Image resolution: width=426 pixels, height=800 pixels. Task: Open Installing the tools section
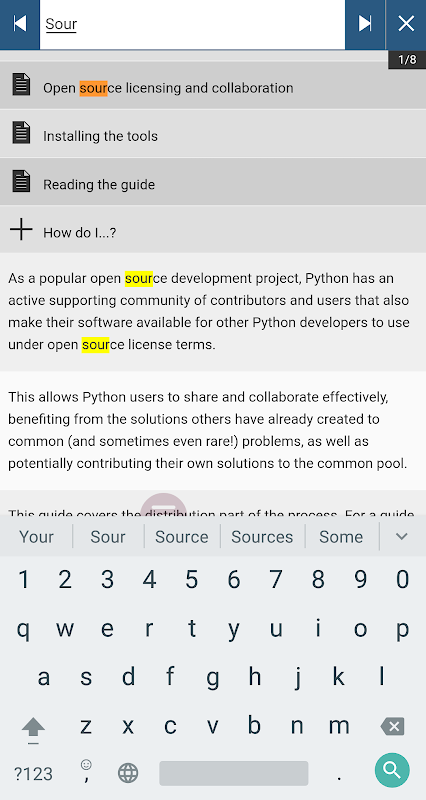point(213,134)
